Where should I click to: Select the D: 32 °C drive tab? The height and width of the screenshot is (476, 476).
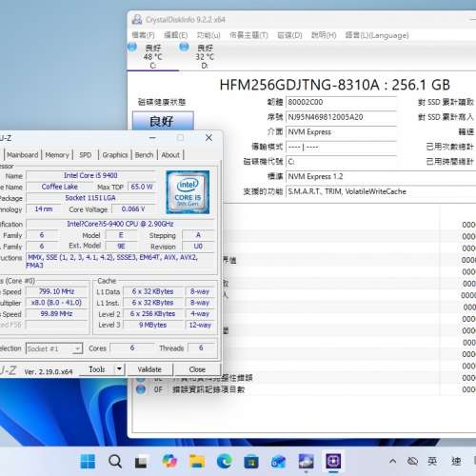(205, 56)
